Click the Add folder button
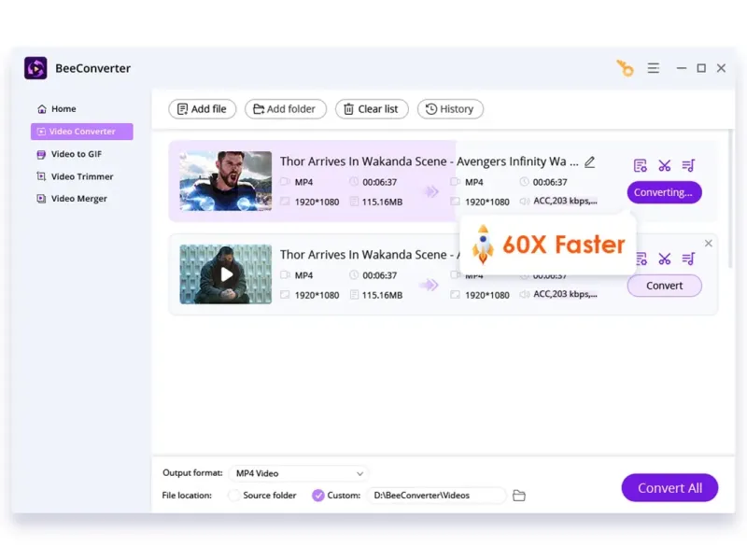 (x=286, y=109)
